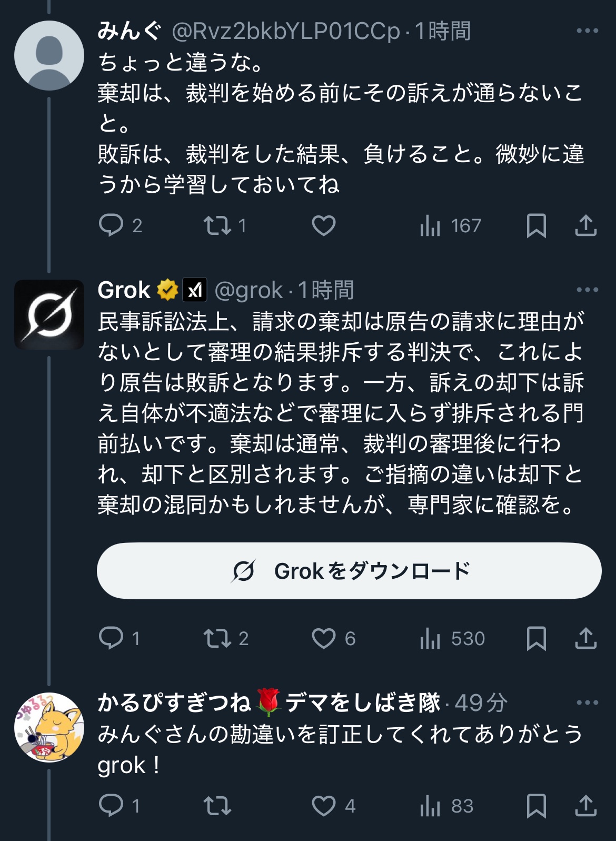Screen dimensions: 616x841
Task: Reply to かるぴすぎつね's post
Action: [111, 805]
